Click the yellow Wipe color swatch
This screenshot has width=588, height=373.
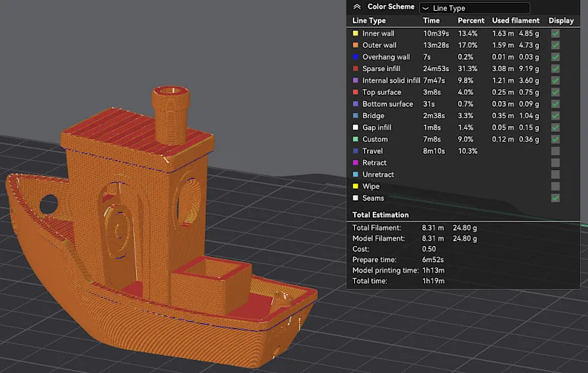(356, 186)
